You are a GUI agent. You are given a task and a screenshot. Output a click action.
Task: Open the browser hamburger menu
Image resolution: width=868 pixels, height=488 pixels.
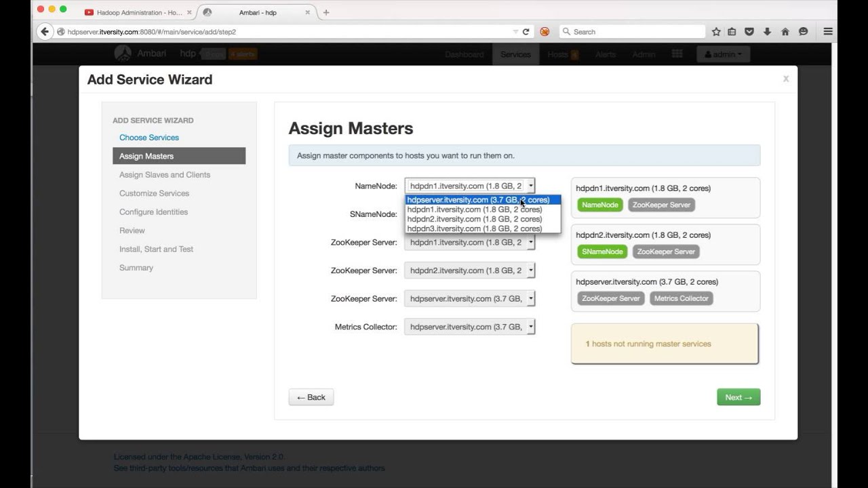click(x=828, y=31)
